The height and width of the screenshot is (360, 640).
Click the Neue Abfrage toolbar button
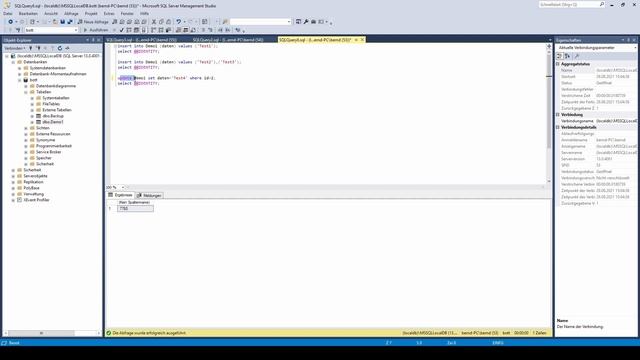click(x=93, y=22)
